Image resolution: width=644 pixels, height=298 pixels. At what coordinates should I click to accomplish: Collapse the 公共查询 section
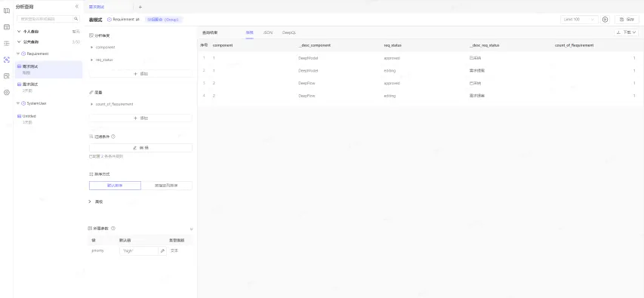[19, 41]
